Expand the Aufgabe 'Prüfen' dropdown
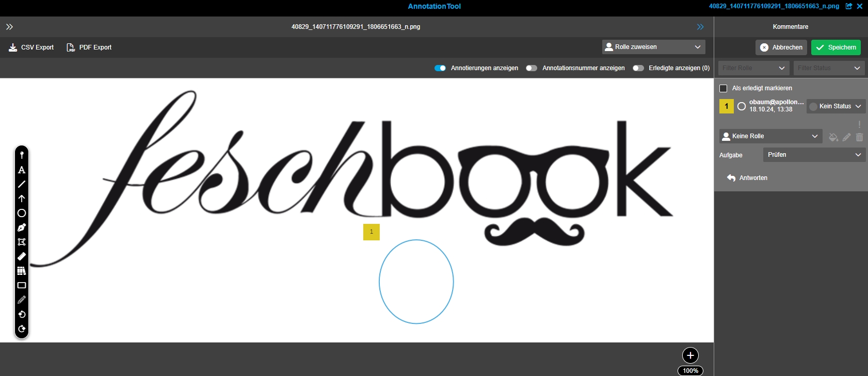Viewport: 868px width, 376px height. pyautogui.click(x=814, y=155)
